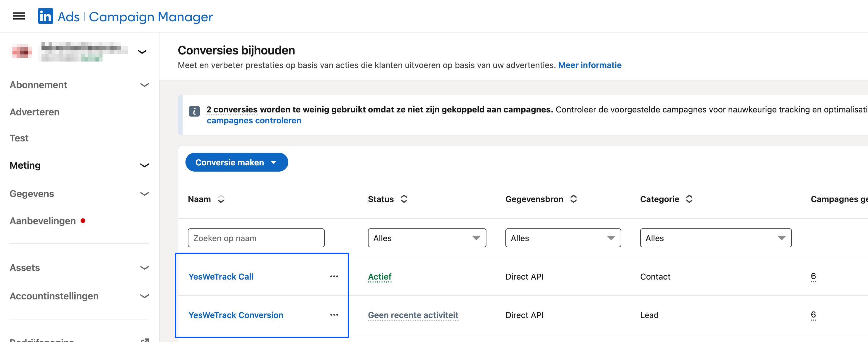Expand the Assets sidebar section
868x342 pixels.
[x=145, y=268]
